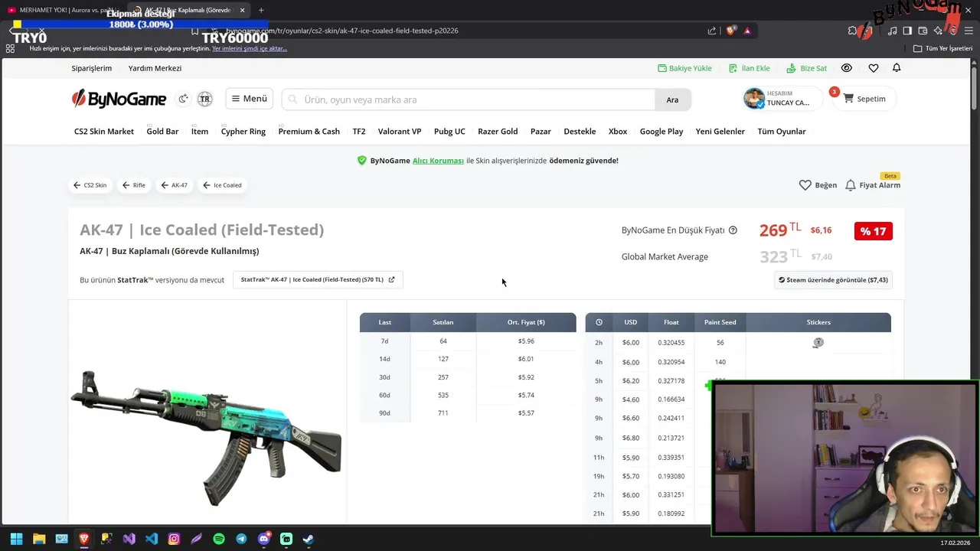Click the apps grid icon in bookmarks bar
Screen dimensions: 980x551
tap(10, 48)
